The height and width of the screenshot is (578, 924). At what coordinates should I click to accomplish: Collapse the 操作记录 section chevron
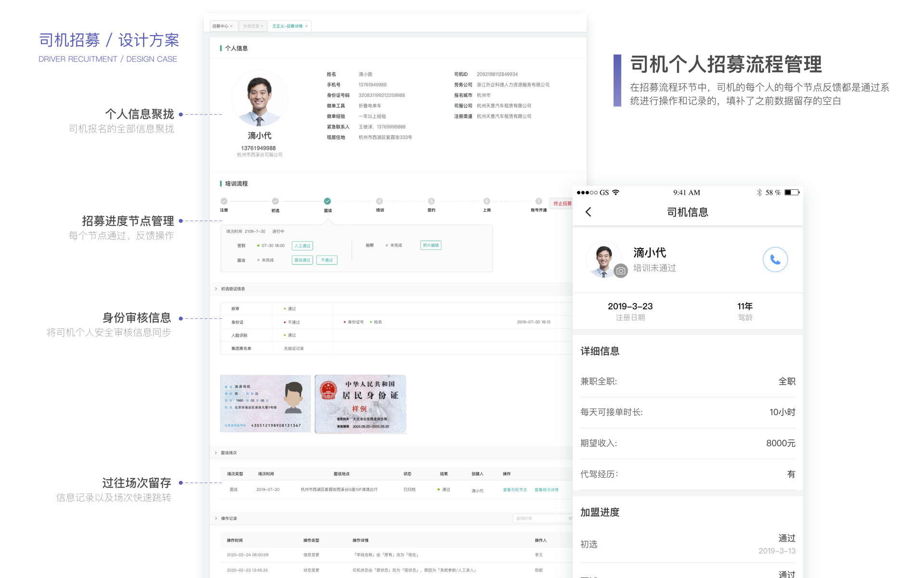[216, 519]
